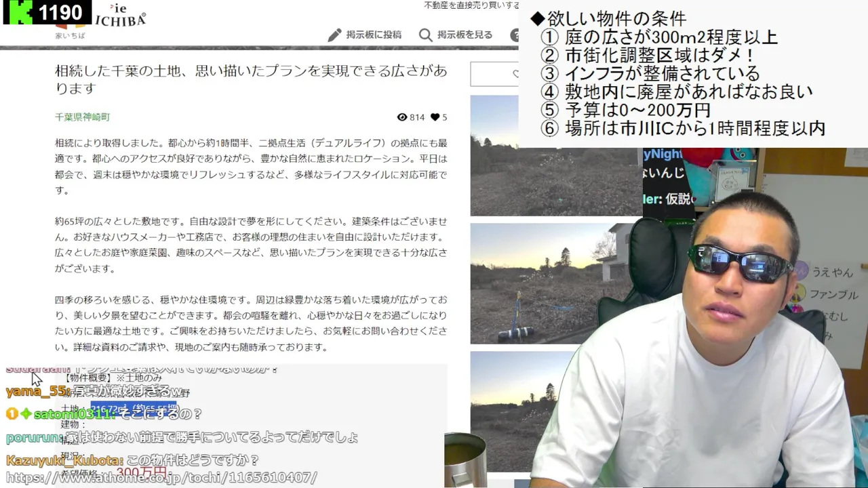Click the Kazuyuki_Kubota chat username
The height and width of the screenshot is (488, 868).
pyautogui.click(x=63, y=460)
